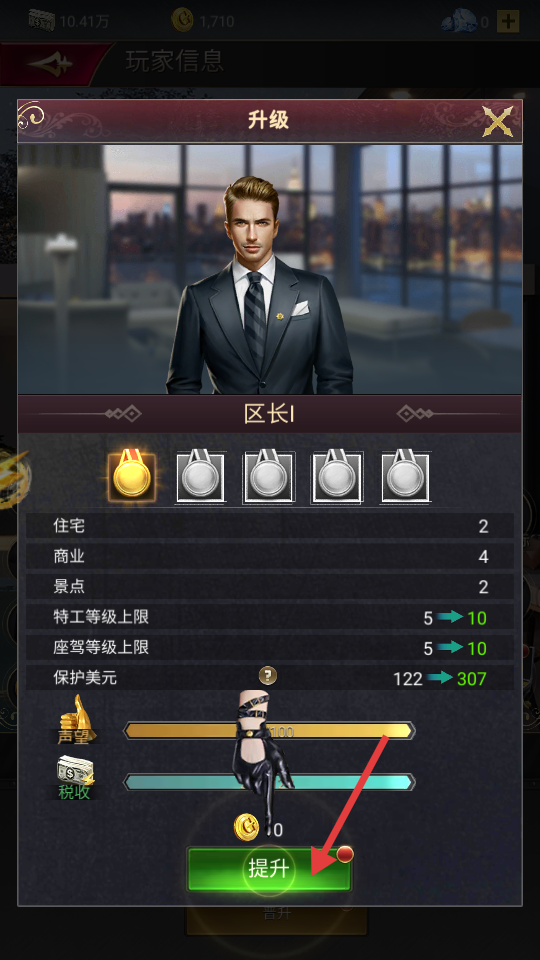Select the fifth silver medal icon

tap(405, 476)
